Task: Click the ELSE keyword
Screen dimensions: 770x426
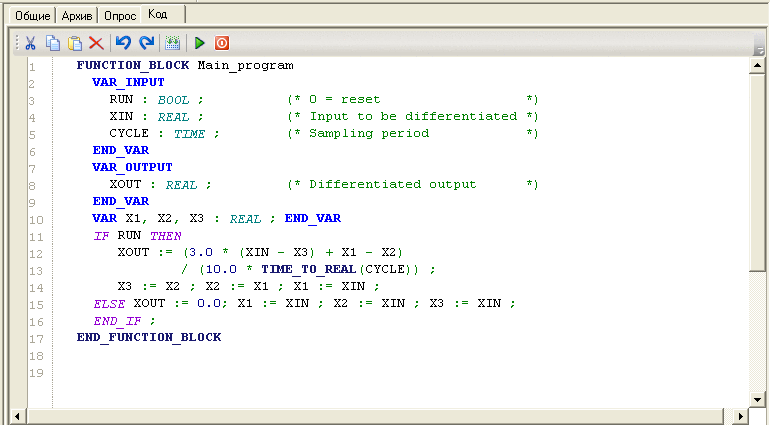Action: [x=109, y=304]
